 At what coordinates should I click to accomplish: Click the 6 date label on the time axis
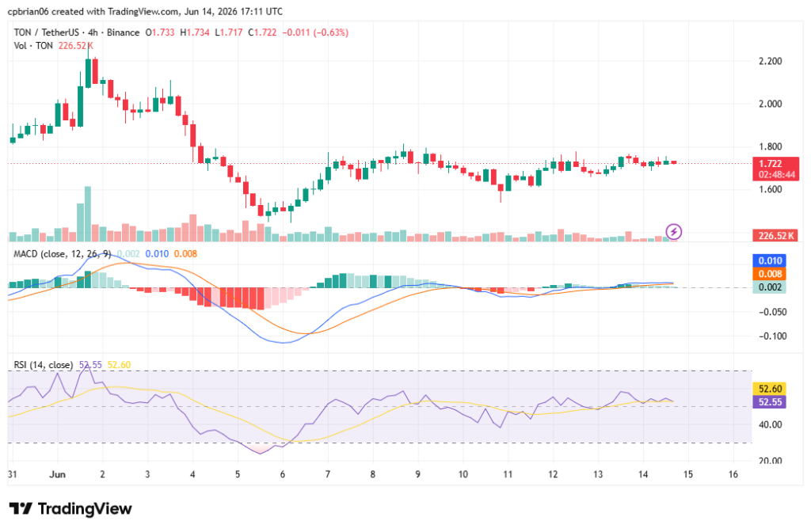[x=283, y=475]
